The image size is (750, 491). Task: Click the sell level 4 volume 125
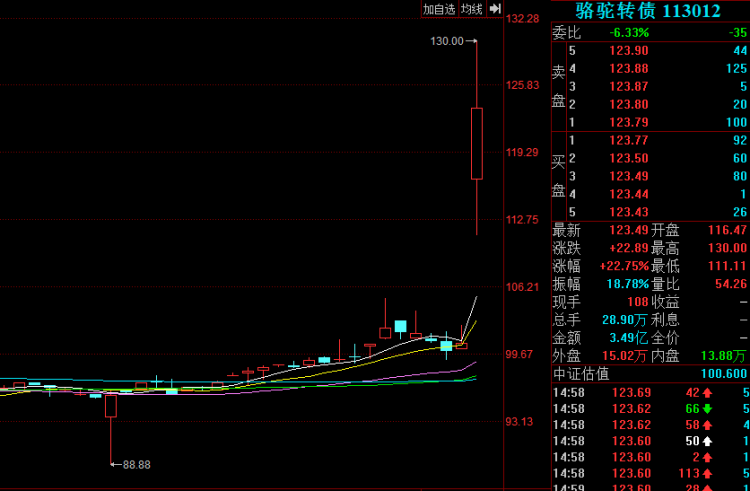[737, 68]
